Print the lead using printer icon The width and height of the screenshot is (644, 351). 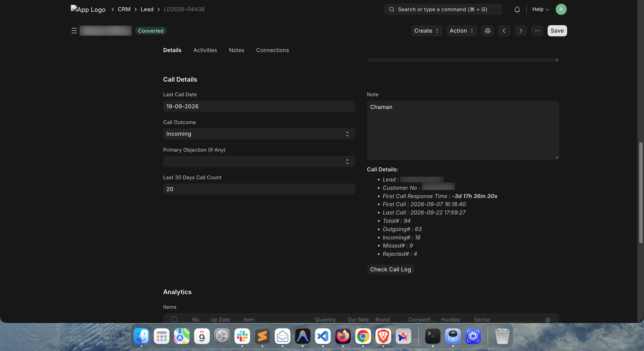(x=487, y=31)
